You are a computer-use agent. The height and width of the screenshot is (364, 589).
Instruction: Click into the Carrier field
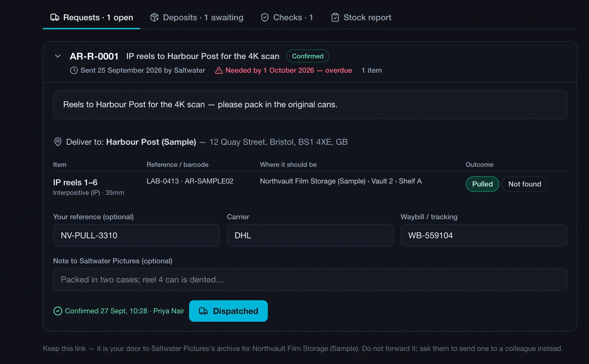310,235
